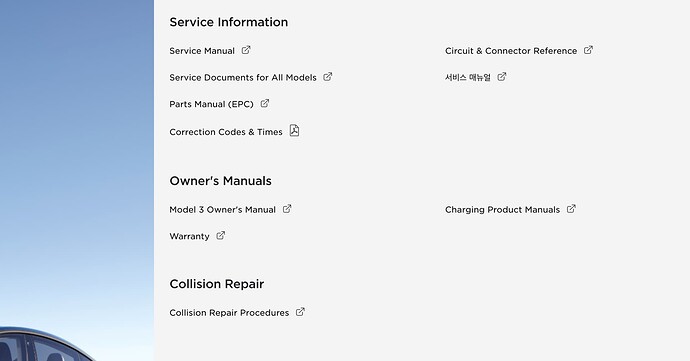
Task: Open Parts Manual (EPC) link
Action: [x=211, y=104]
